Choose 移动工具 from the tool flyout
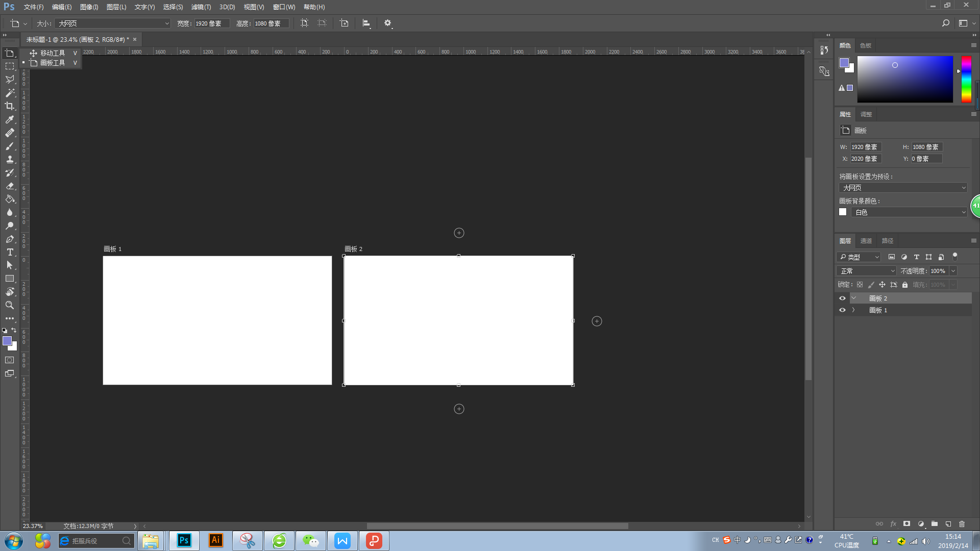980x551 pixels. (53, 53)
